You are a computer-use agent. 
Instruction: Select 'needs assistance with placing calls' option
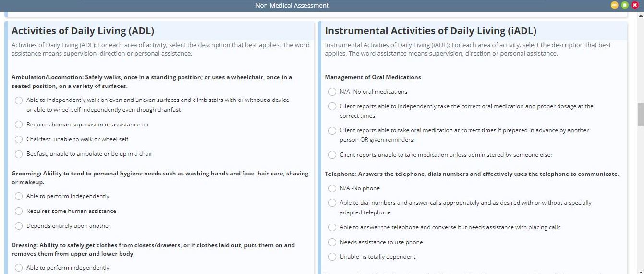click(332, 227)
